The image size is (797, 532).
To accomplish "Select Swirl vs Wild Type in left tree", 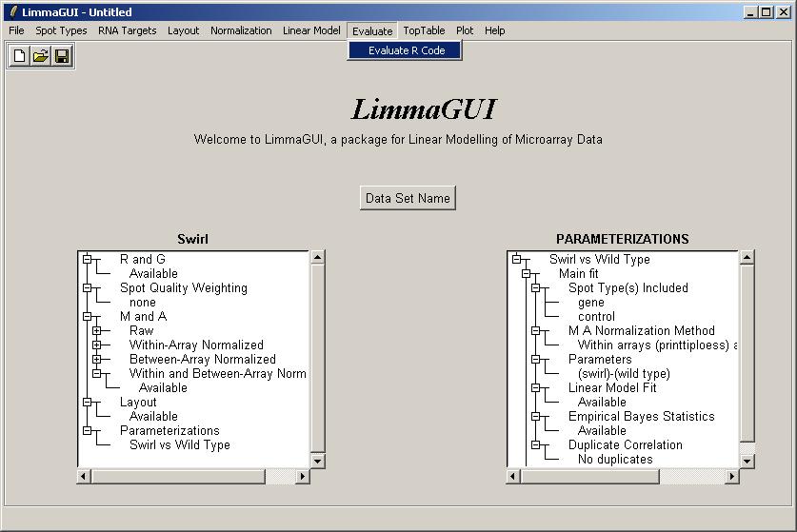I will pyautogui.click(x=179, y=444).
